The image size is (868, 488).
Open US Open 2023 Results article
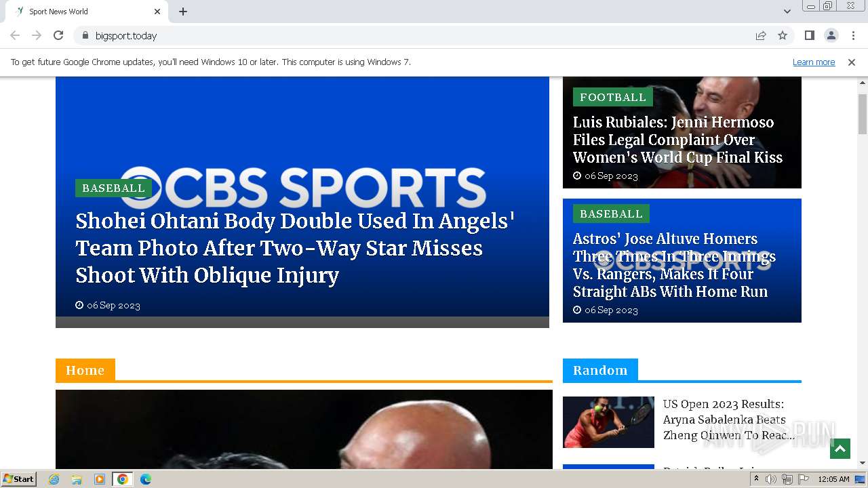(728, 420)
